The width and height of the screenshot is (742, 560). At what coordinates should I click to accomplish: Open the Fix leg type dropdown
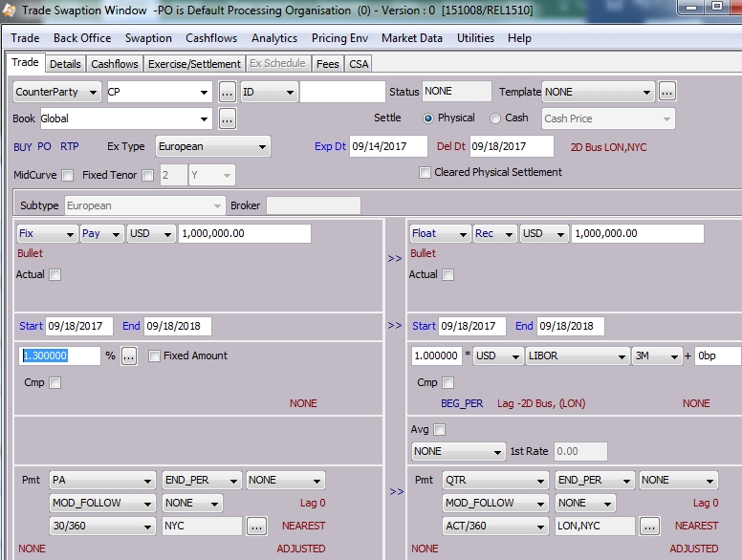[47, 233]
